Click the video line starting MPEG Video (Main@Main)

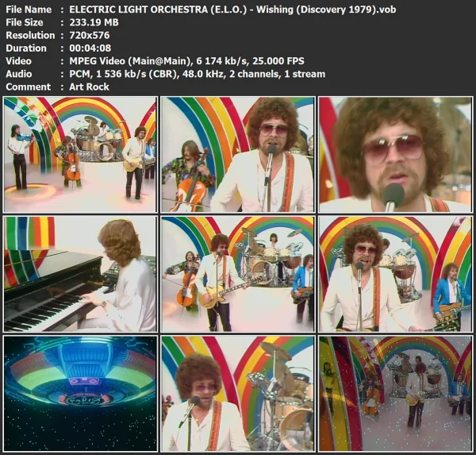[x=186, y=61]
